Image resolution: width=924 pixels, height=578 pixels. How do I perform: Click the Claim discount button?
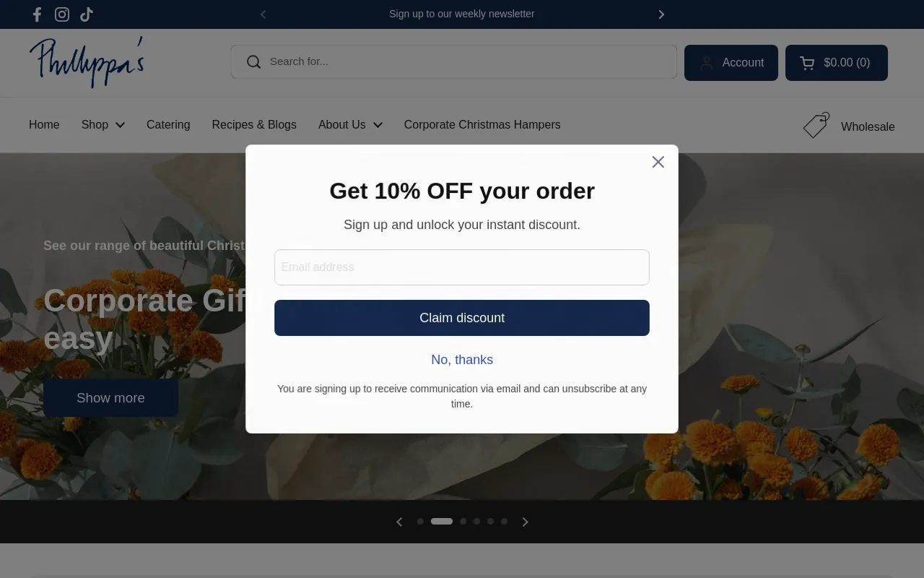tap(462, 318)
